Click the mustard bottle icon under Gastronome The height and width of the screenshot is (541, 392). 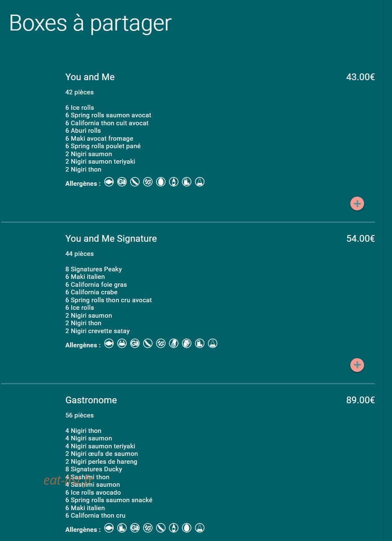click(x=173, y=528)
